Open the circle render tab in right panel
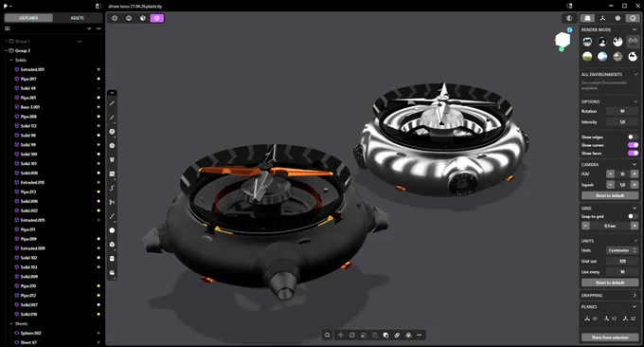Screen dimensions: 644x347 point(633,18)
